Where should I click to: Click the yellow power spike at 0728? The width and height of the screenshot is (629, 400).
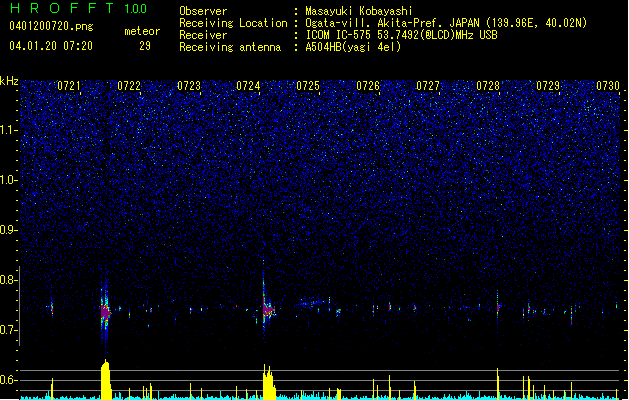[498, 384]
